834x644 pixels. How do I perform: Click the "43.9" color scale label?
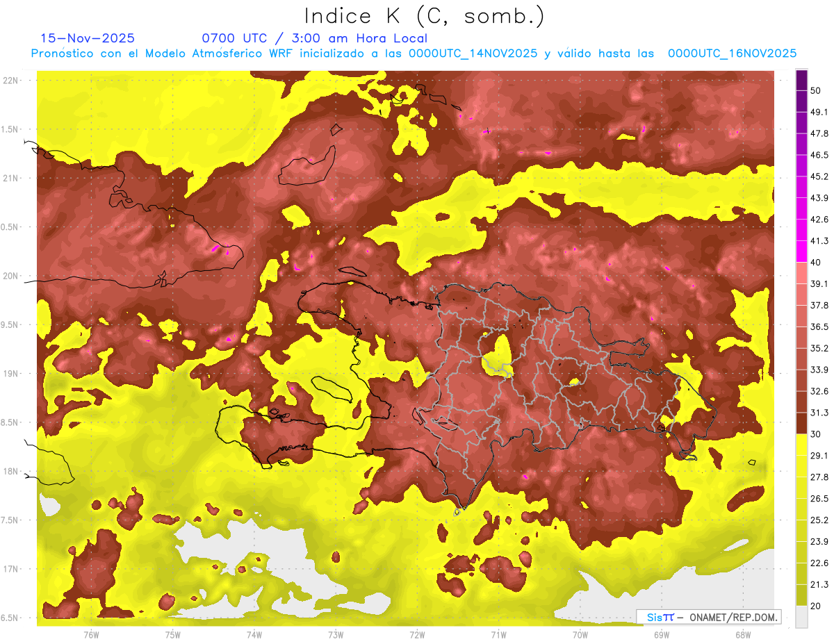pyautogui.click(x=819, y=198)
